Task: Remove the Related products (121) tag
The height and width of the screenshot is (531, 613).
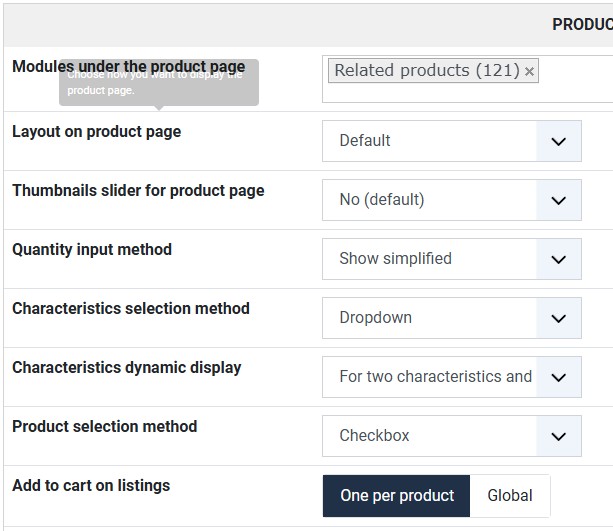Action: click(529, 71)
